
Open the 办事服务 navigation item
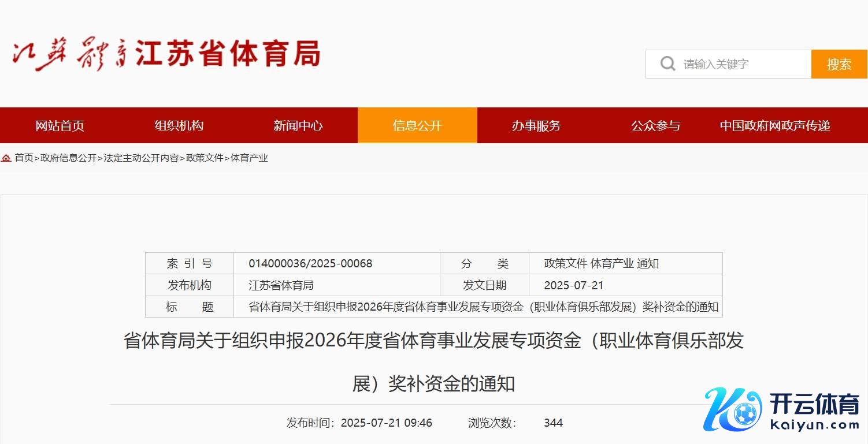(536, 126)
